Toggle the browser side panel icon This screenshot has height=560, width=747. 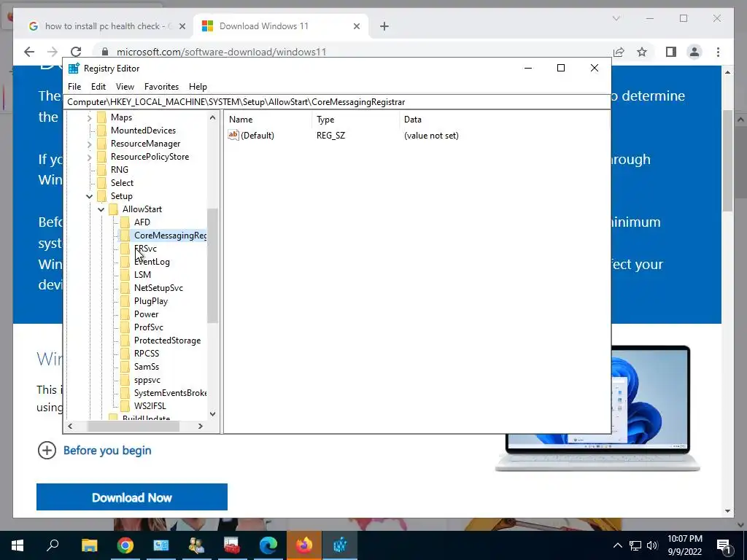[671, 52]
